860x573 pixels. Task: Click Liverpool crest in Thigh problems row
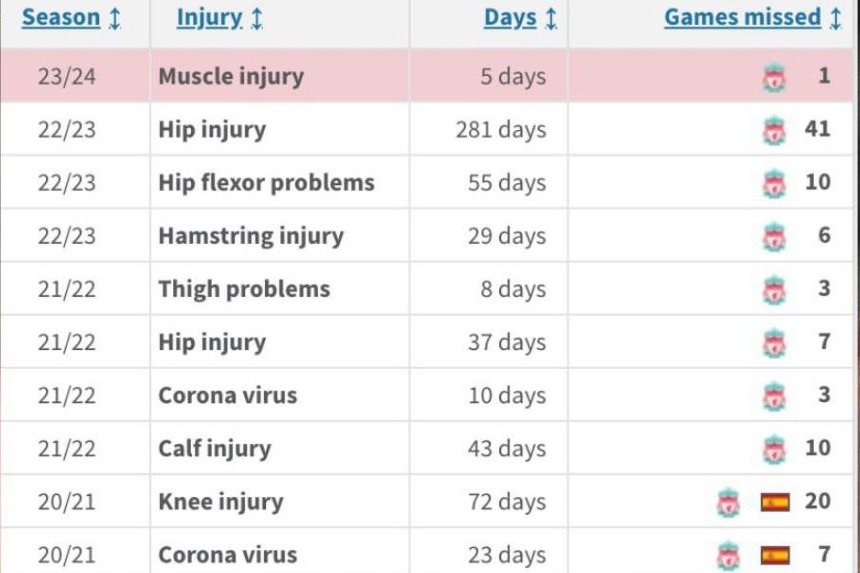(x=774, y=290)
